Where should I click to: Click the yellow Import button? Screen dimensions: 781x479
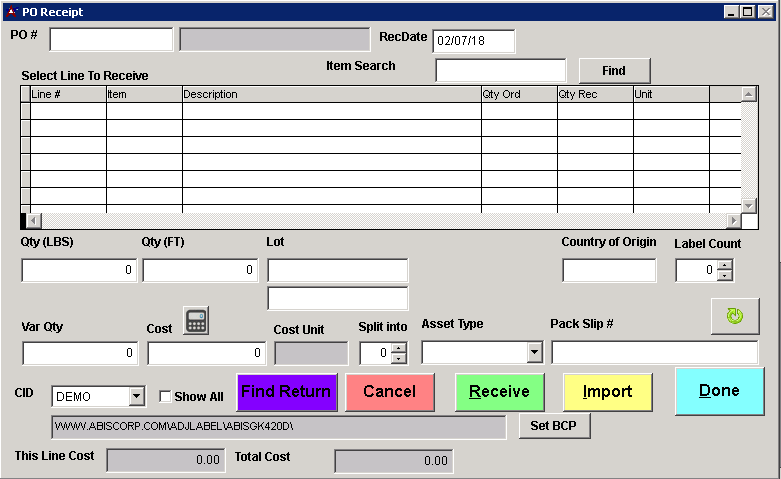(607, 392)
